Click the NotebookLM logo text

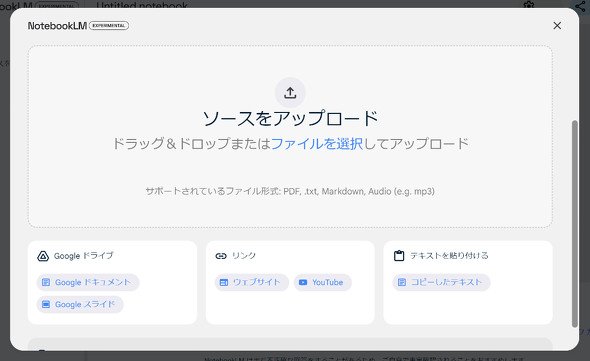click(x=57, y=26)
